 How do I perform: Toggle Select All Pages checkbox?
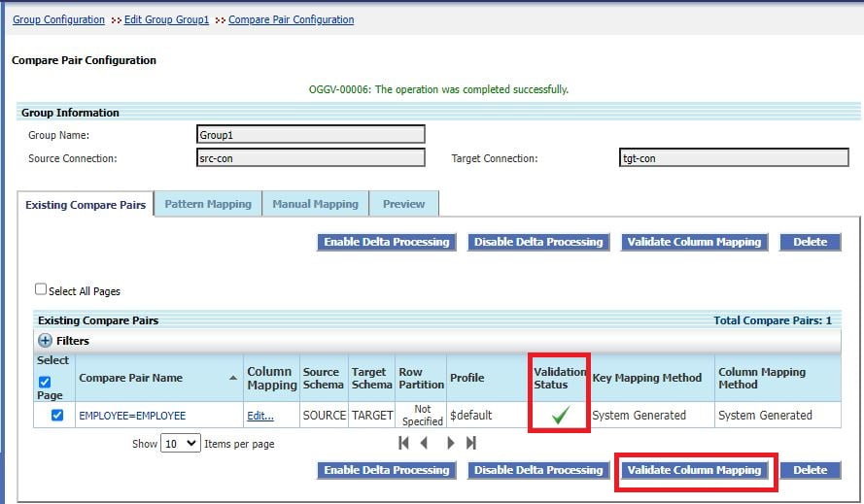pos(41,289)
